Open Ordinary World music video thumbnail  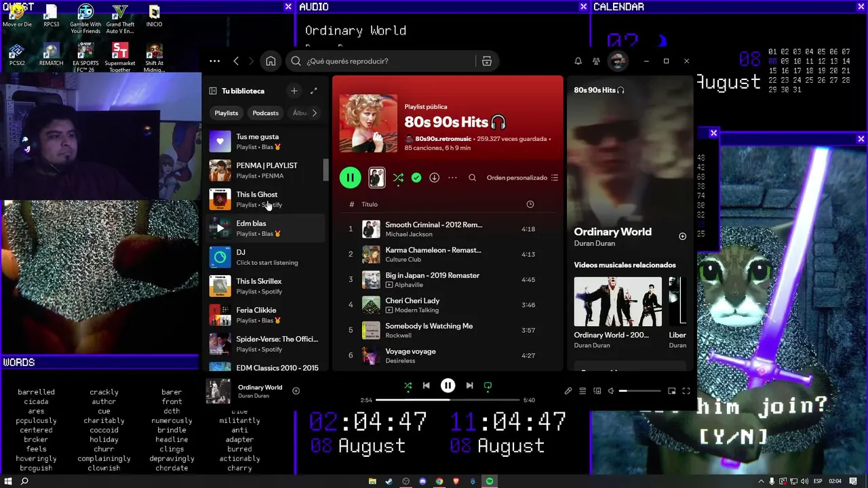tap(618, 302)
